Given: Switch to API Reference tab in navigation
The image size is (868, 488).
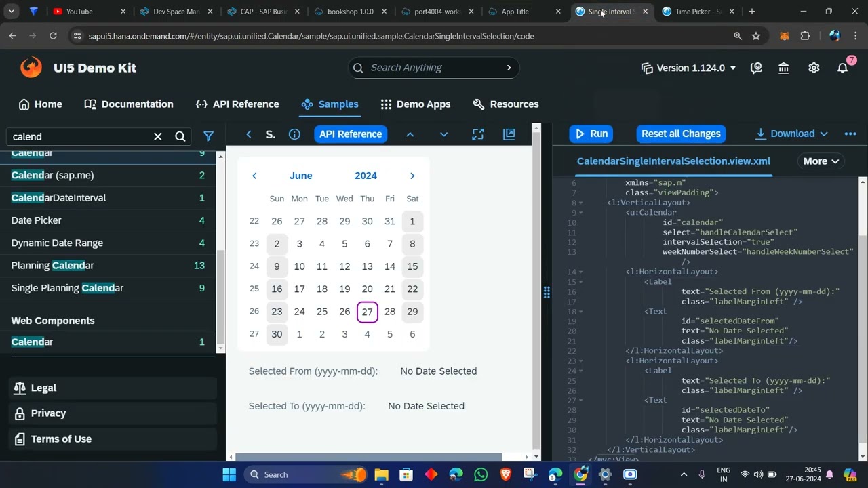Looking at the screenshot, I should coord(237,104).
